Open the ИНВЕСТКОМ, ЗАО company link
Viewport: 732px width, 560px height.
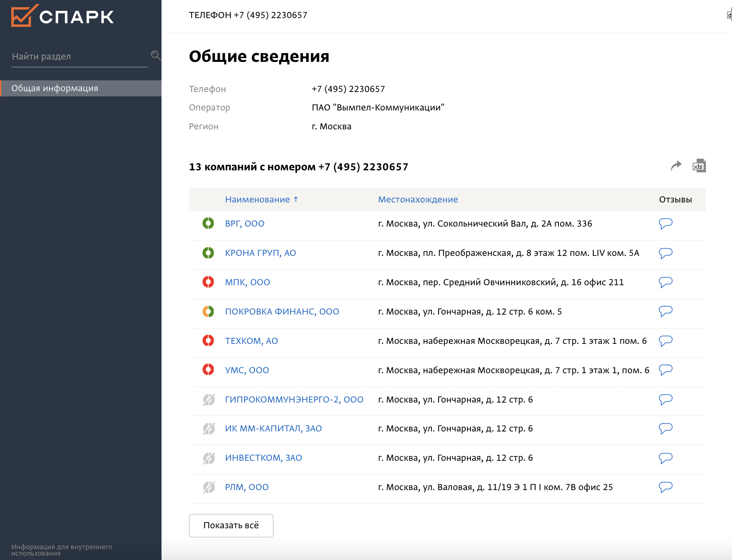pos(264,458)
